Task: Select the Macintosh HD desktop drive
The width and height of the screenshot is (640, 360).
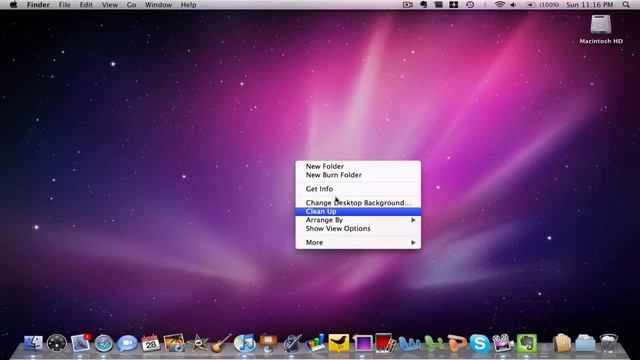Action: pyautogui.click(x=601, y=29)
